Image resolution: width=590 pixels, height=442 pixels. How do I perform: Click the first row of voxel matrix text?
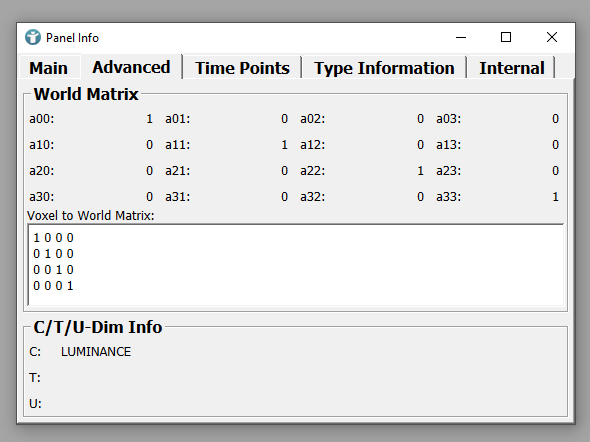pyautogui.click(x=53, y=238)
